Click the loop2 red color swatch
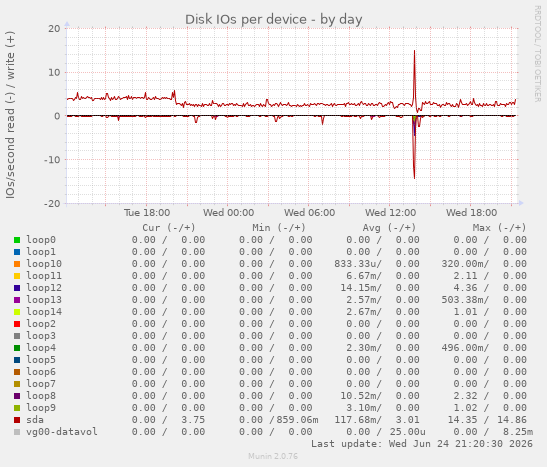 point(17,324)
